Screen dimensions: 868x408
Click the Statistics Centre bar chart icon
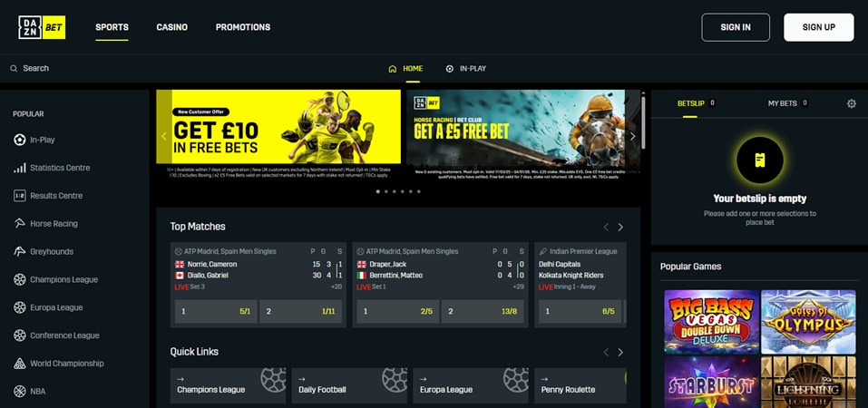(20, 168)
